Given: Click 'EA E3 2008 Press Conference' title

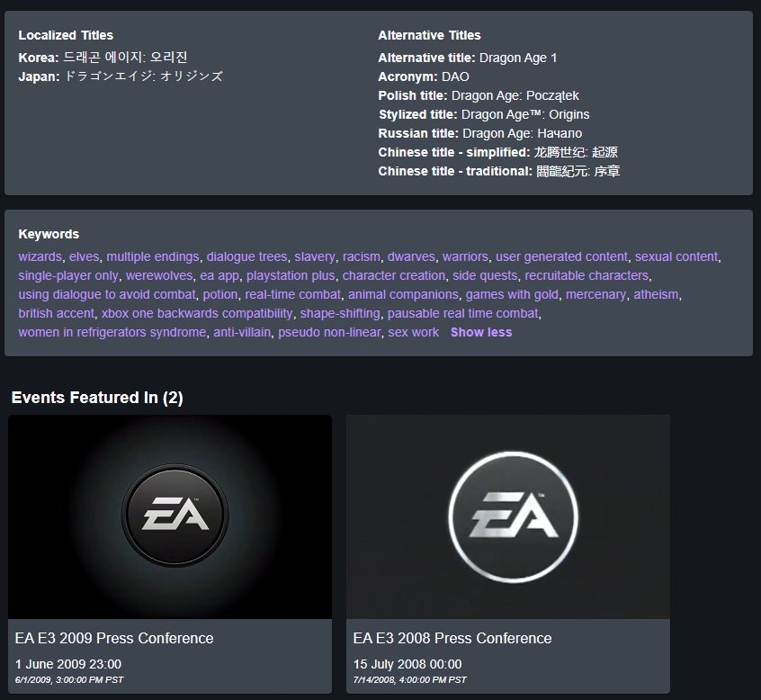Looking at the screenshot, I should (x=452, y=638).
